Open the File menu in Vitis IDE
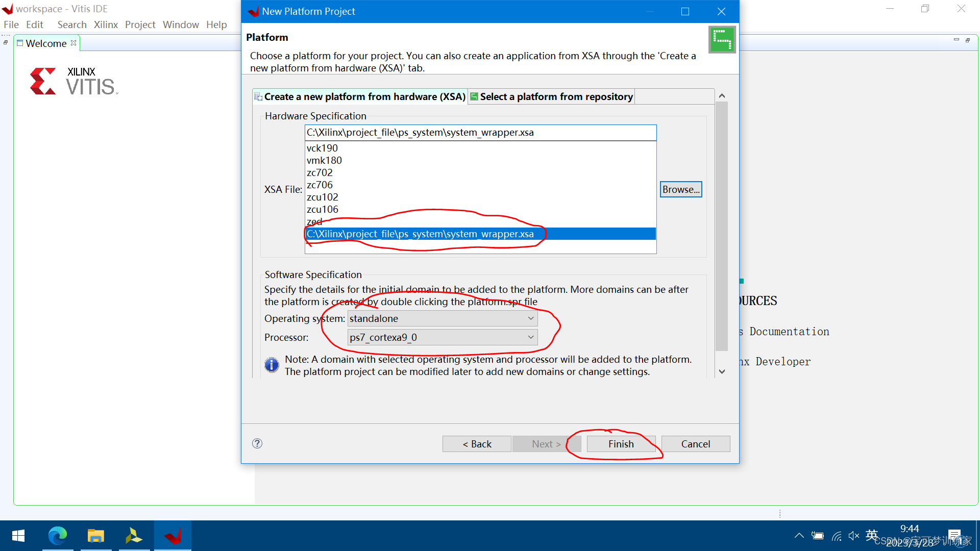Image resolution: width=980 pixels, height=551 pixels. point(11,24)
